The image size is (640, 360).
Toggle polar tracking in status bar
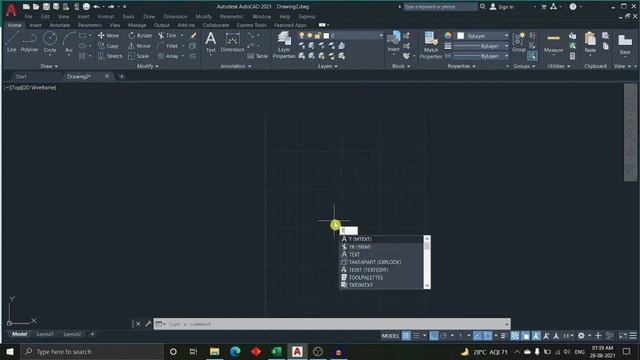[444, 336]
